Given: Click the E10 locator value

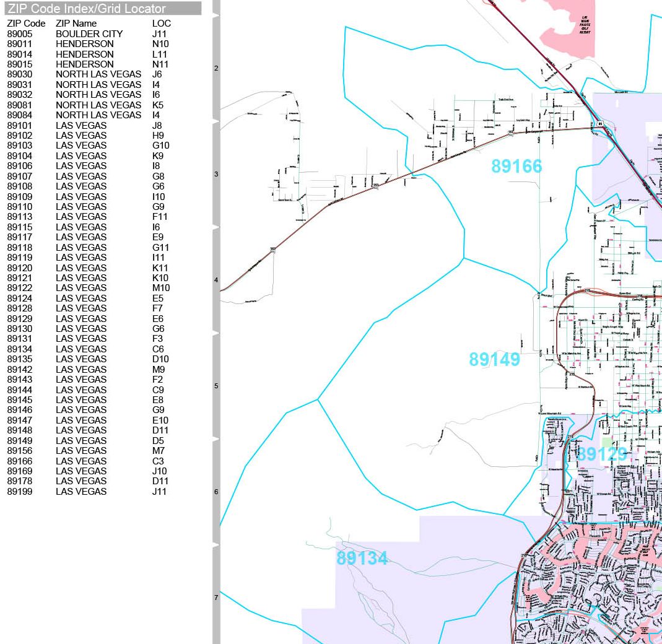Looking at the screenshot, I should [160, 420].
